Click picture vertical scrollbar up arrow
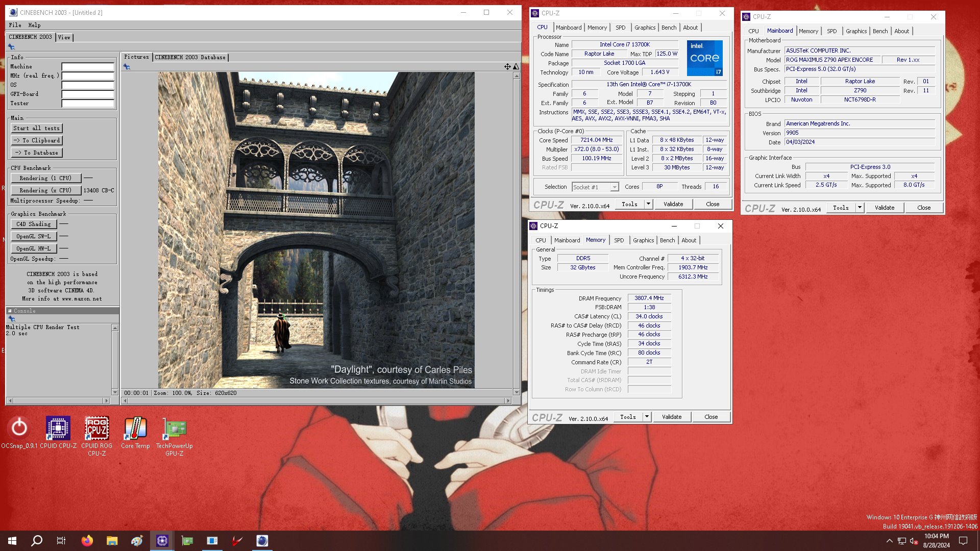The image size is (980, 551). tap(517, 76)
